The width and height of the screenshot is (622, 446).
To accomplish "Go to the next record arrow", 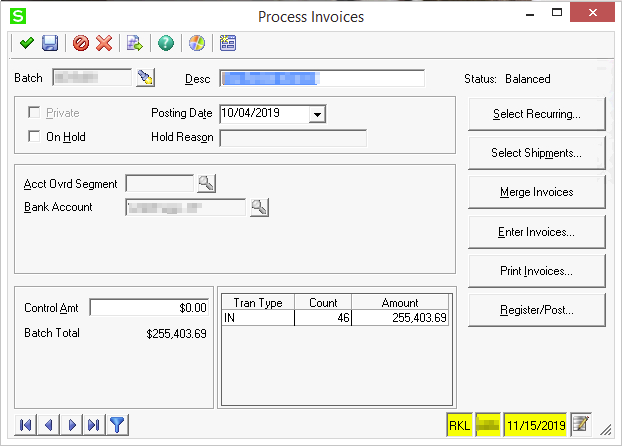I will (x=71, y=425).
